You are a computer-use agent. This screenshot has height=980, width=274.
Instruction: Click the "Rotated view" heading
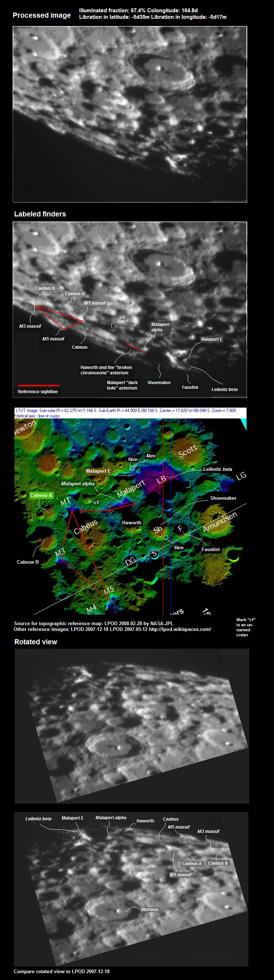(36, 642)
